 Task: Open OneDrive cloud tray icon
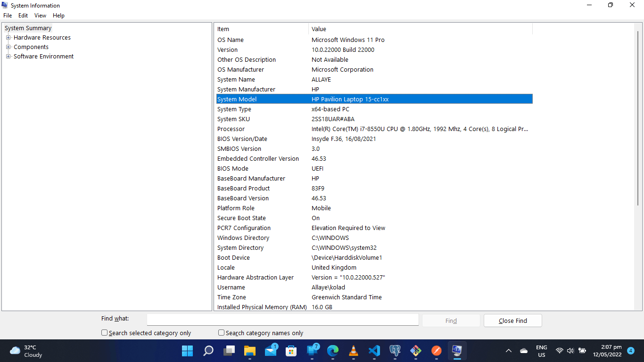point(524,351)
